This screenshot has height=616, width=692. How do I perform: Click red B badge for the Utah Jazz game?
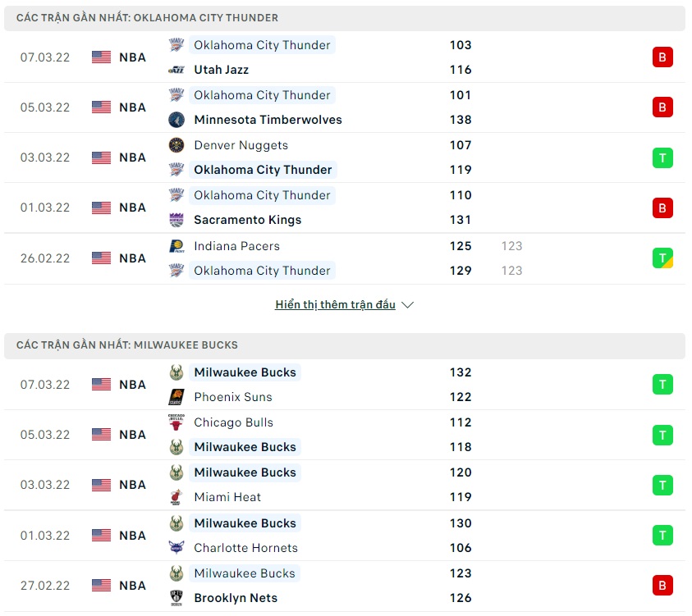tap(662, 57)
